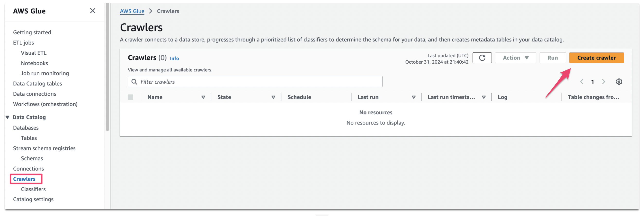The image size is (644, 216).
Task: Refresh the crawlers list
Action: tap(482, 58)
